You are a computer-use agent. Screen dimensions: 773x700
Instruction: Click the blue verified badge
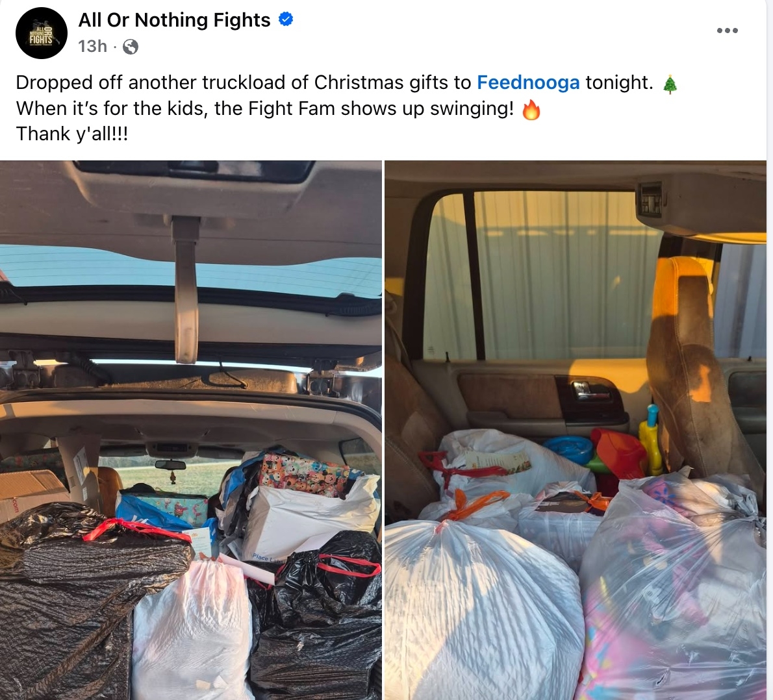pyautogui.click(x=286, y=19)
